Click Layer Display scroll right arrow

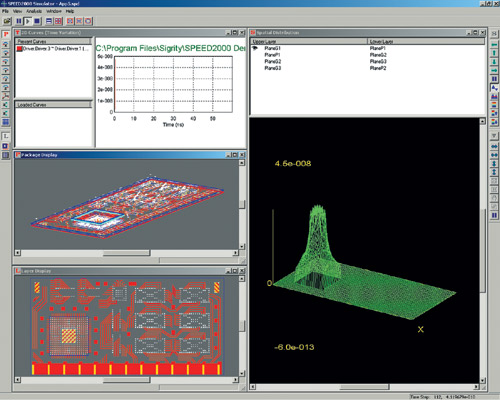pos(236,380)
